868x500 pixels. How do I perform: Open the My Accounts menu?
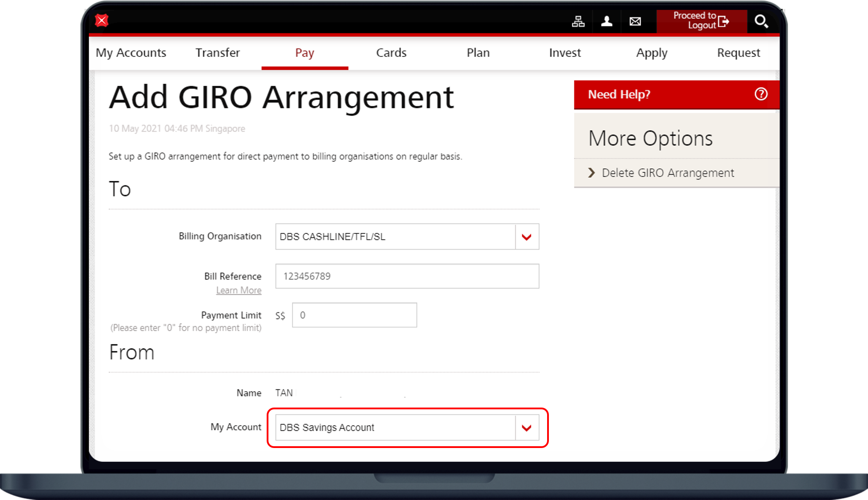pyautogui.click(x=131, y=53)
